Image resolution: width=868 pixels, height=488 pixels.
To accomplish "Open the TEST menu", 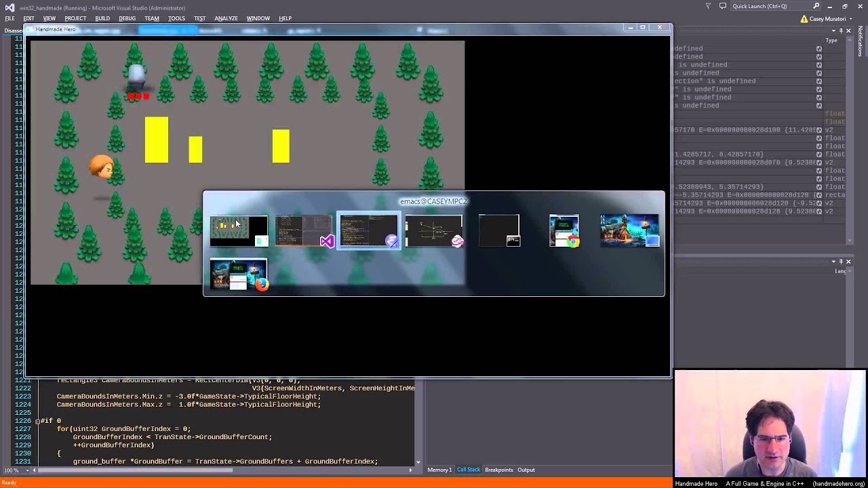I will point(199,18).
